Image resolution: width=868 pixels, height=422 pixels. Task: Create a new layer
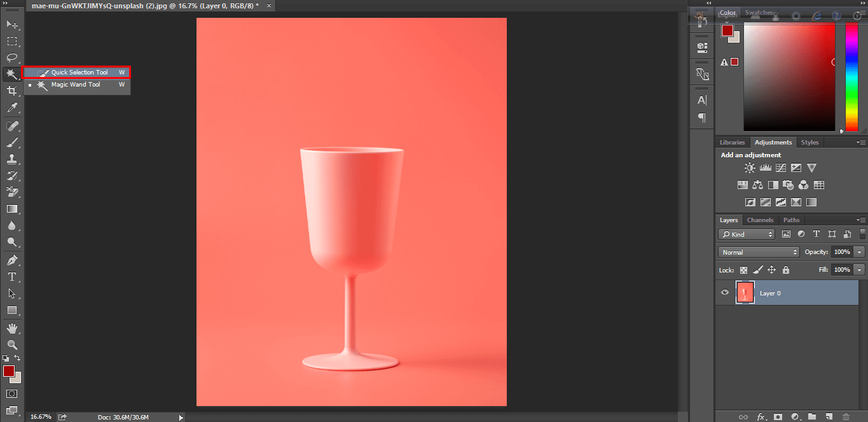[830, 416]
